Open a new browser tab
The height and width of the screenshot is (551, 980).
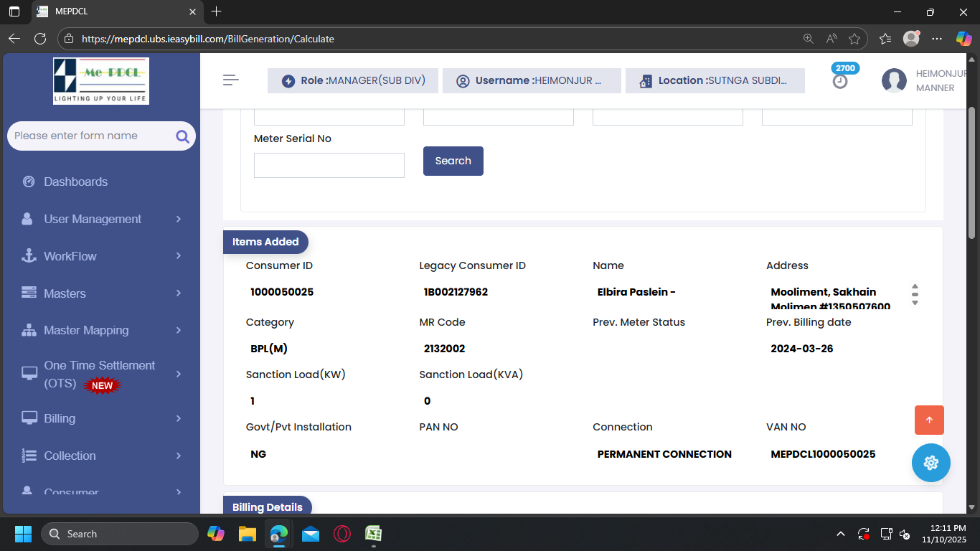click(217, 11)
